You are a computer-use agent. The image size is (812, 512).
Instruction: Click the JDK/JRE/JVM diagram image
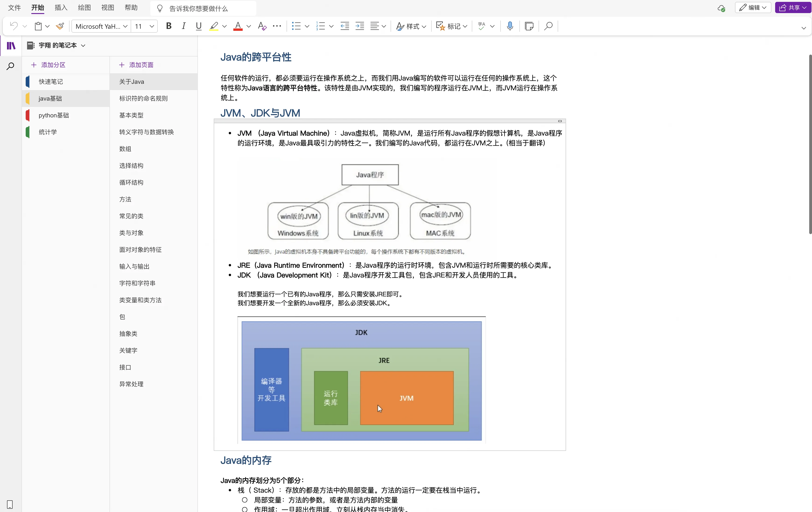pos(361,380)
